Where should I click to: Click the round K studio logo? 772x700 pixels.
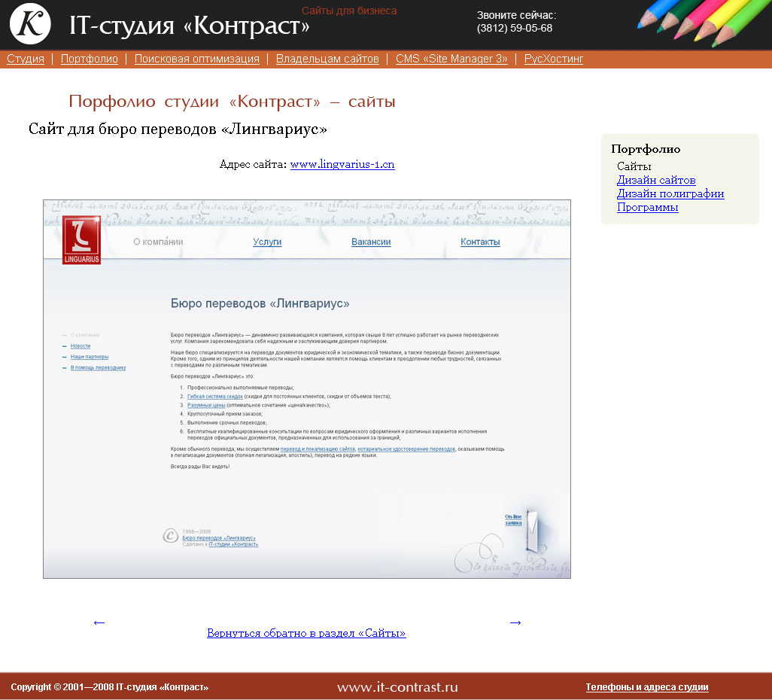pyautogui.click(x=30, y=23)
